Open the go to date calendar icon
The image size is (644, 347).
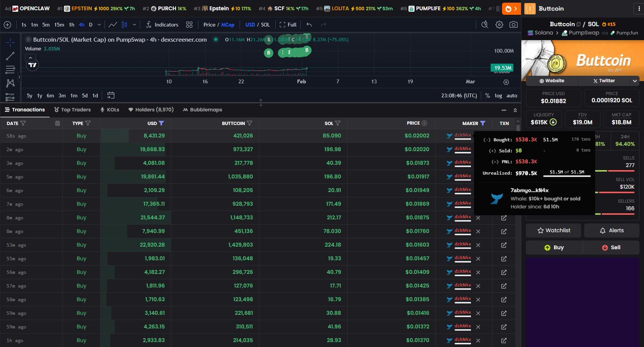pos(111,96)
